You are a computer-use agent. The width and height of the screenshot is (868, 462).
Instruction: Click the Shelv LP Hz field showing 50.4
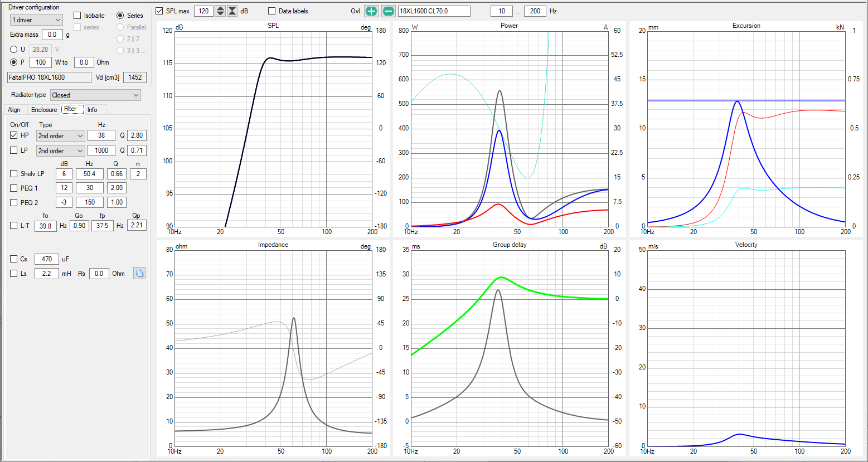pos(90,174)
